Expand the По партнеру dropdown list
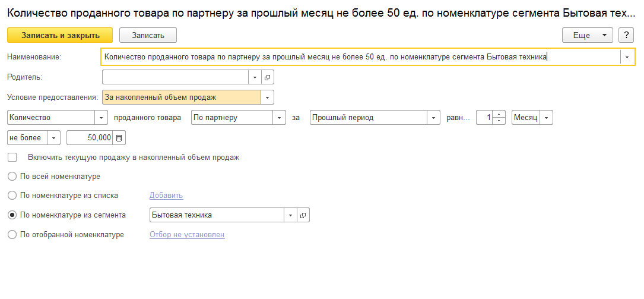The image size is (644, 299). click(x=279, y=118)
